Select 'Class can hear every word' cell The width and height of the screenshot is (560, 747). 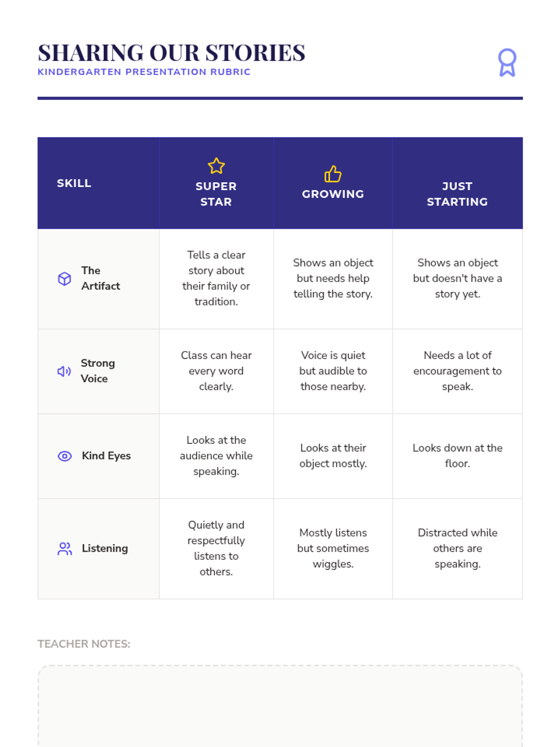[216, 371]
